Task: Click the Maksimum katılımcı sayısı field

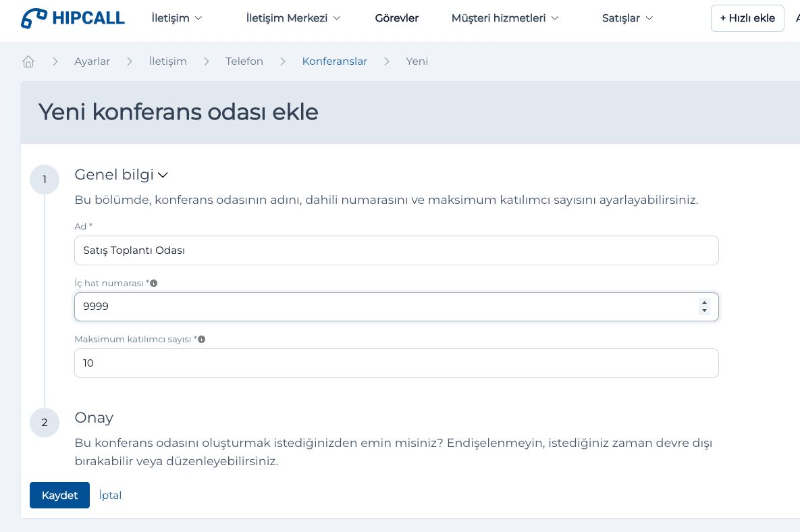Action: pyautogui.click(x=396, y=363)
